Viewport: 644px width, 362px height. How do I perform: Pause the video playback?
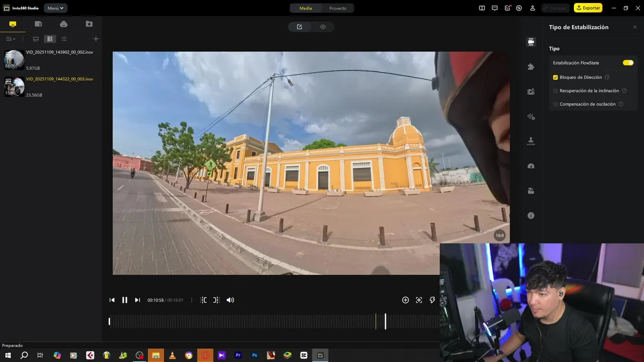pyautogui.click(x=125, y=300)
